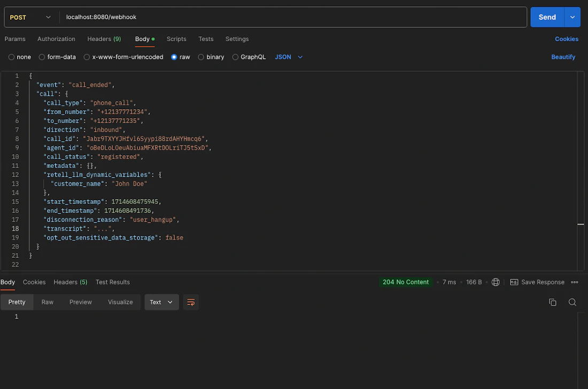Open the Test Results tab
This screenshot has width=588, height=389.
112,282
